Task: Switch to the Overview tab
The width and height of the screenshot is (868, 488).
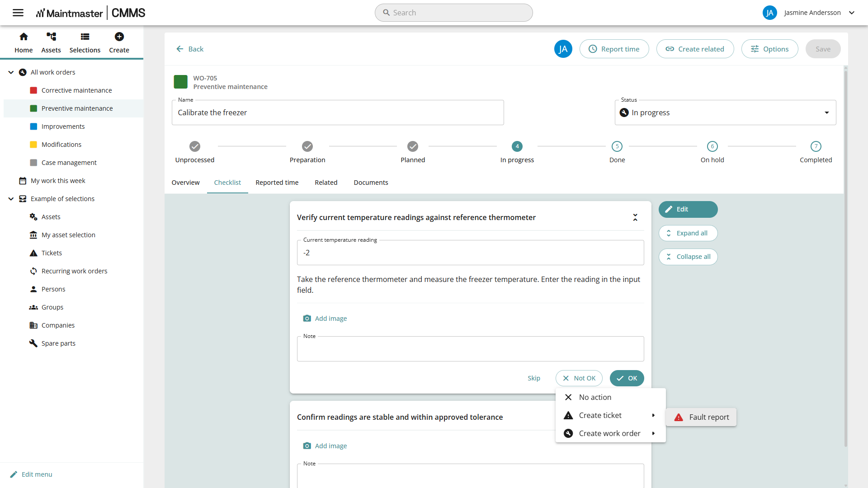Action: (x=185, y=183)
